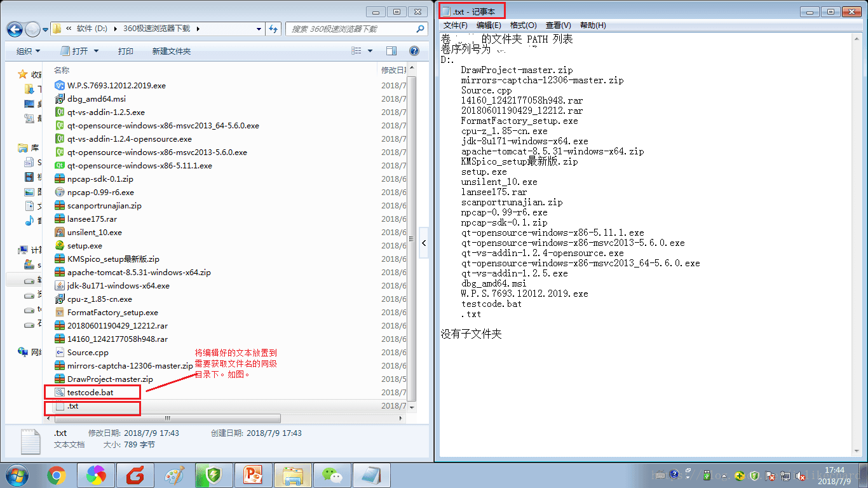This screenshot has width=868, height=488.
Task: Go back with the Explorer back arrow
Action: 15,29
